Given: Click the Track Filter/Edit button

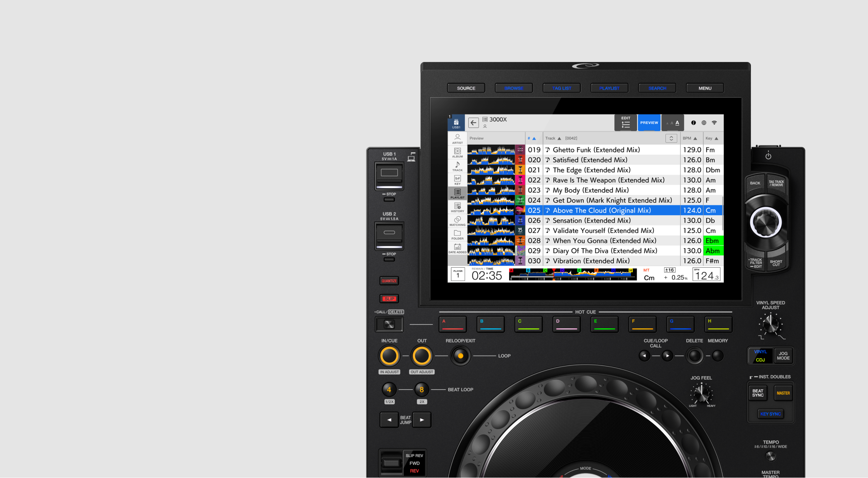Looking at the screenshot, I should (755, 263).
